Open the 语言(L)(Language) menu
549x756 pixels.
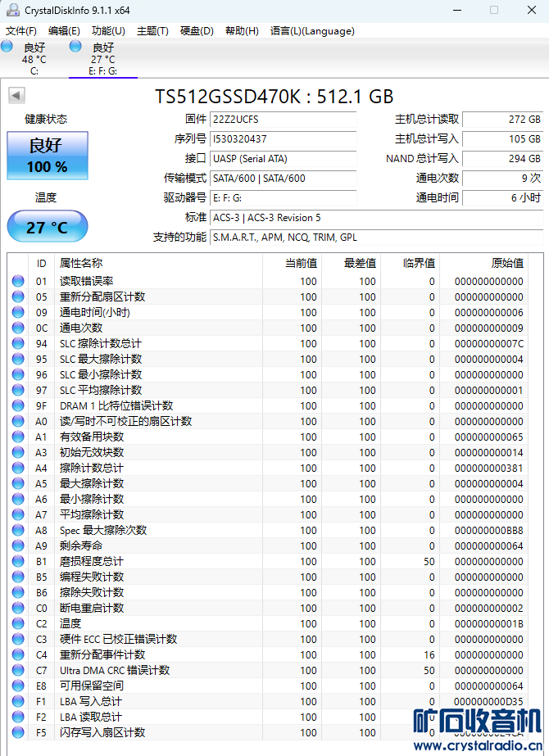[x=313, y=31]
